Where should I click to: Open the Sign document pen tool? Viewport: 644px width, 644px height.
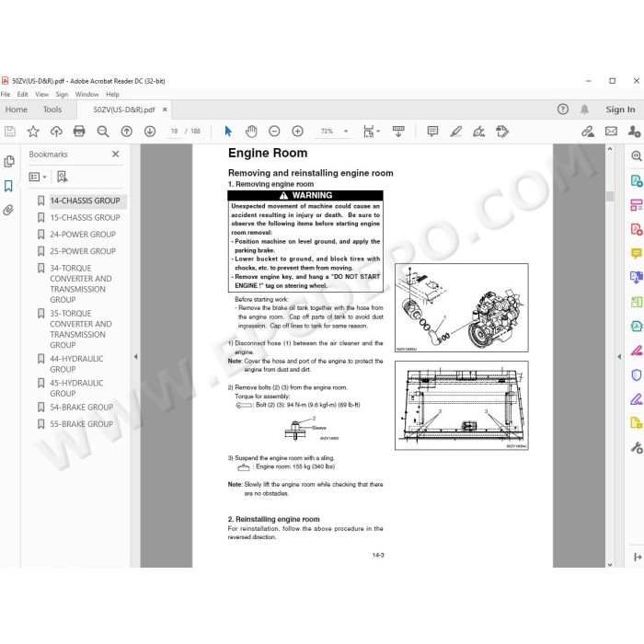pos(479,132)
